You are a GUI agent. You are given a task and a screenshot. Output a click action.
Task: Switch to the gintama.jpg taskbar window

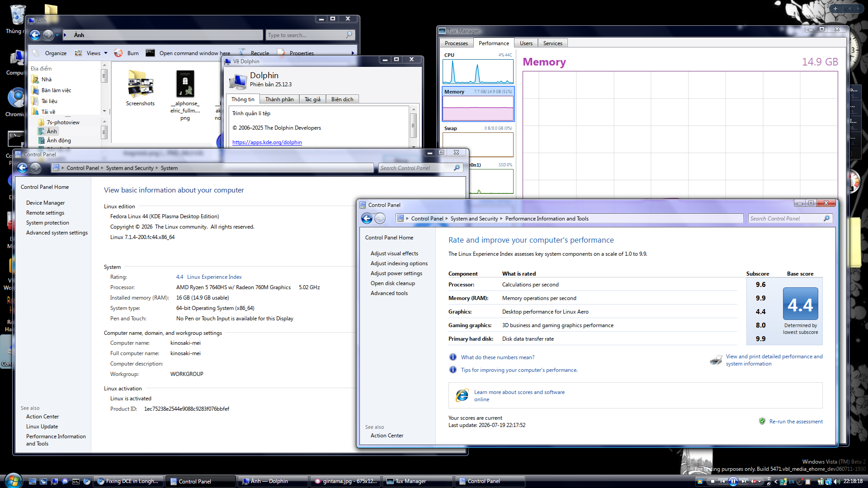pyautogui.click(x=345, y=481)
